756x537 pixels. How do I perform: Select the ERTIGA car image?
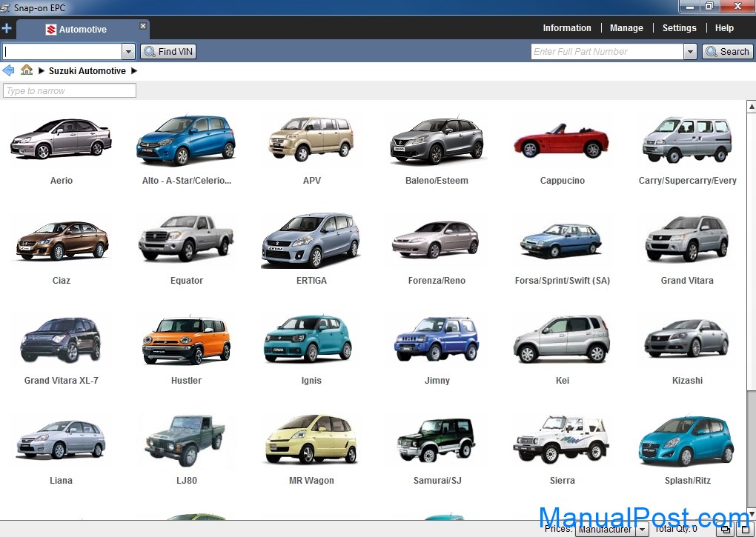pyautogui.click(x=311, y=240)
